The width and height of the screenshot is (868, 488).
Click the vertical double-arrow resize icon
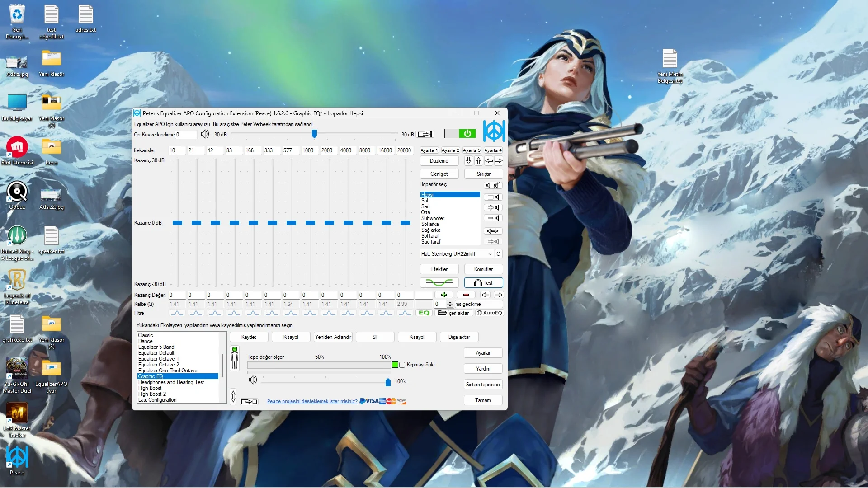pyautogui.click(x=233, y=397)
